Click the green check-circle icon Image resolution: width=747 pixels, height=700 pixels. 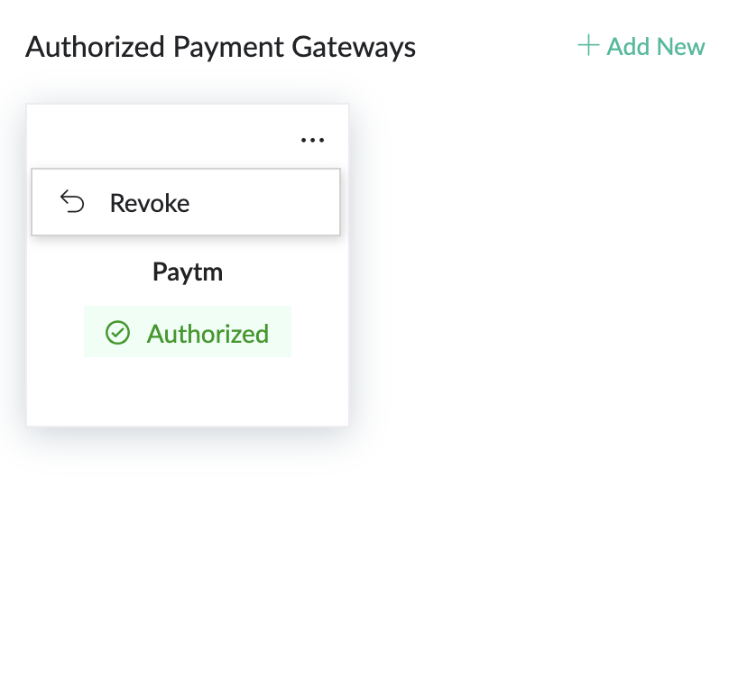[x=118, y=333]
